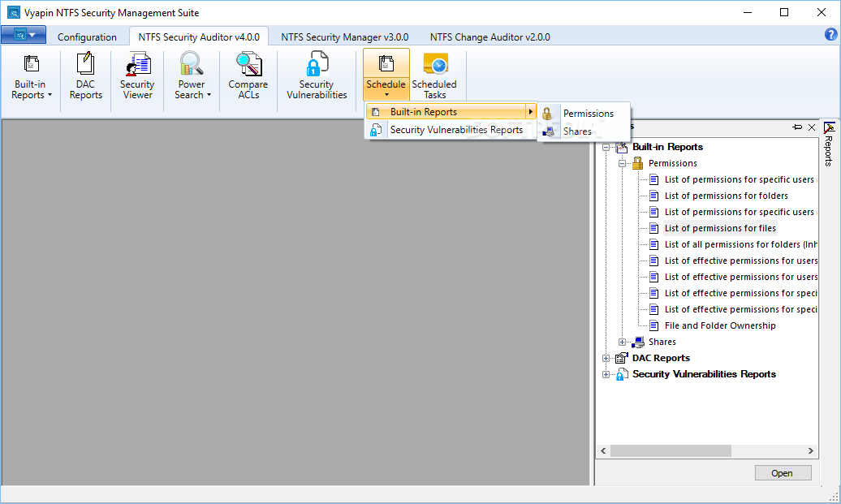Switch to NTFS Security Manager v3.0.0 tab
Image resolution: width=841 pixels, height=504 pixels.
tap(345, 37)
